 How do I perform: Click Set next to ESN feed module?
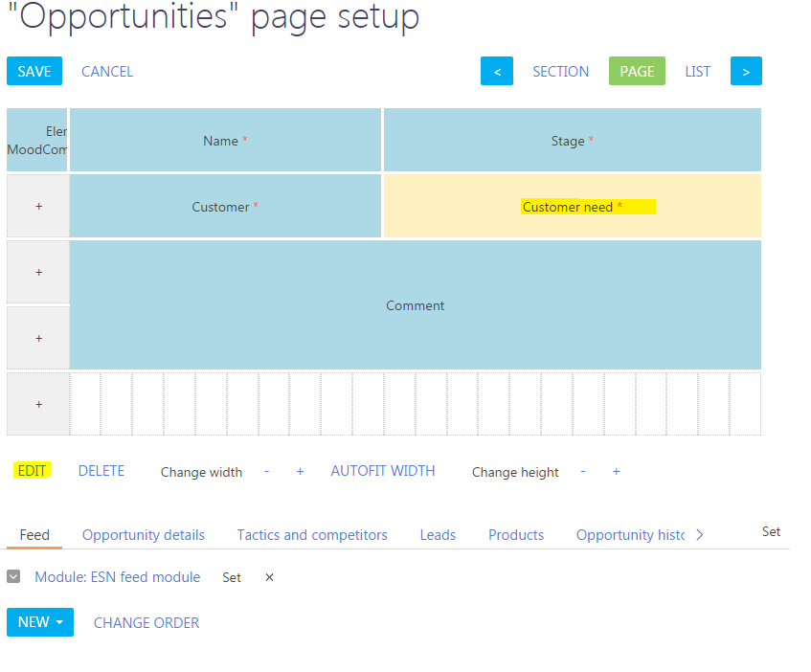231,577
